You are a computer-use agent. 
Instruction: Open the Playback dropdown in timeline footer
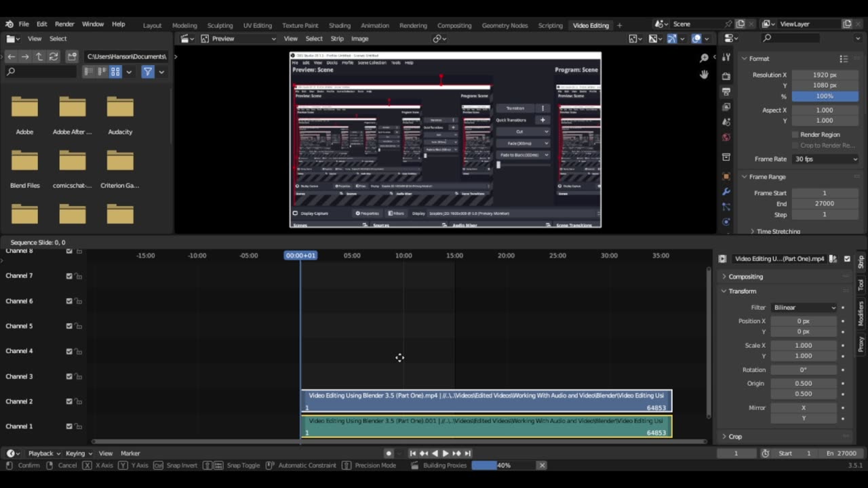pyautogui.click(x=44, y=453)
